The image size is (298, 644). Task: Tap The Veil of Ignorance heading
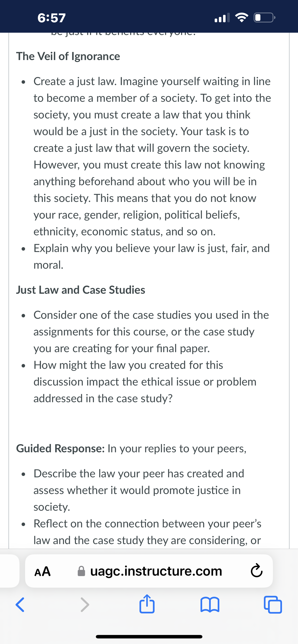click(x=68, y=56)
